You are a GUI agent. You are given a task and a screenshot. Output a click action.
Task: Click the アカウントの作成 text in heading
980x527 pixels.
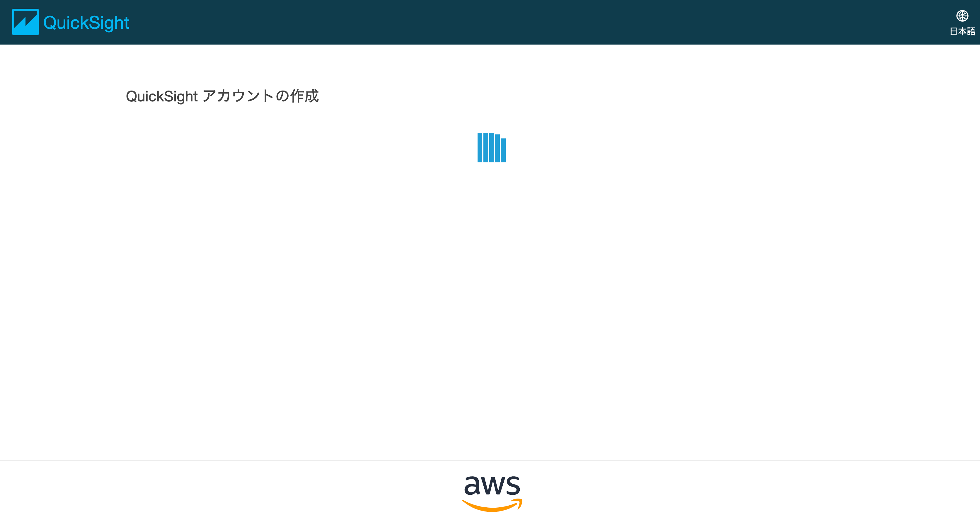click(260, 96)
